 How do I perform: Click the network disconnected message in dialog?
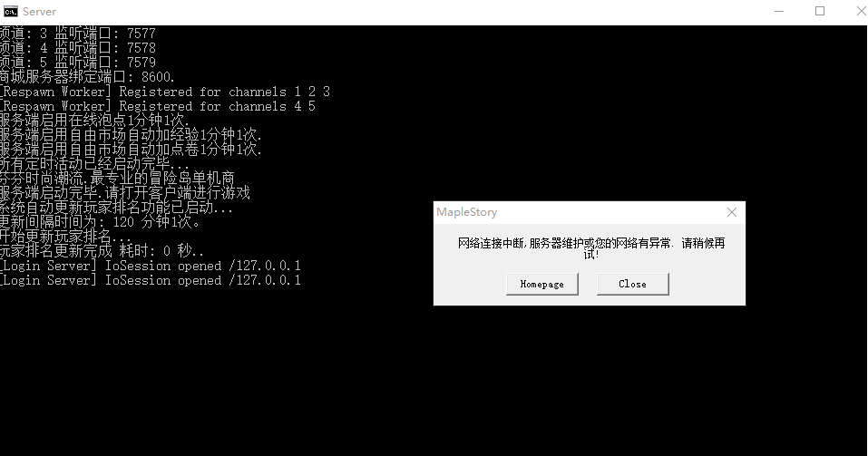coord(591,248)
